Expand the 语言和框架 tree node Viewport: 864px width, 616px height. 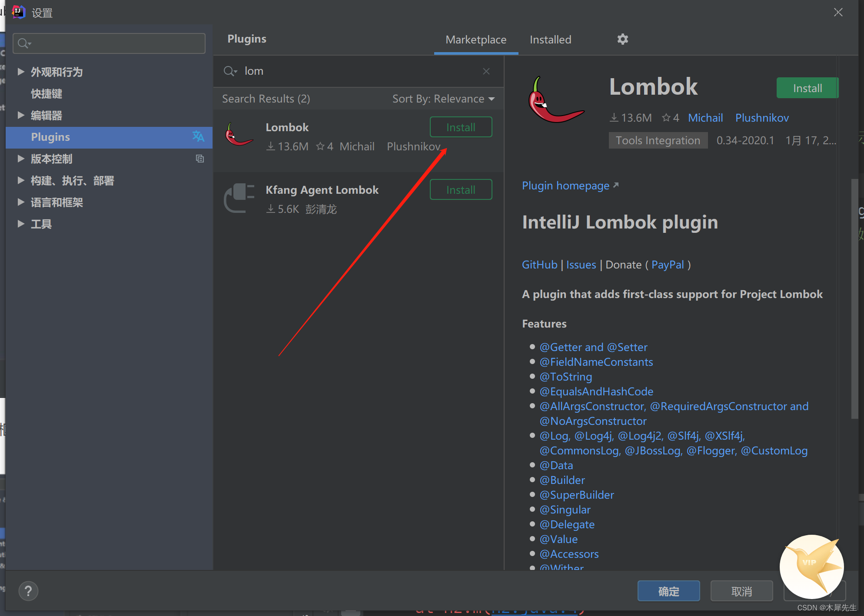pyautogui.click(x=20, y=202)
